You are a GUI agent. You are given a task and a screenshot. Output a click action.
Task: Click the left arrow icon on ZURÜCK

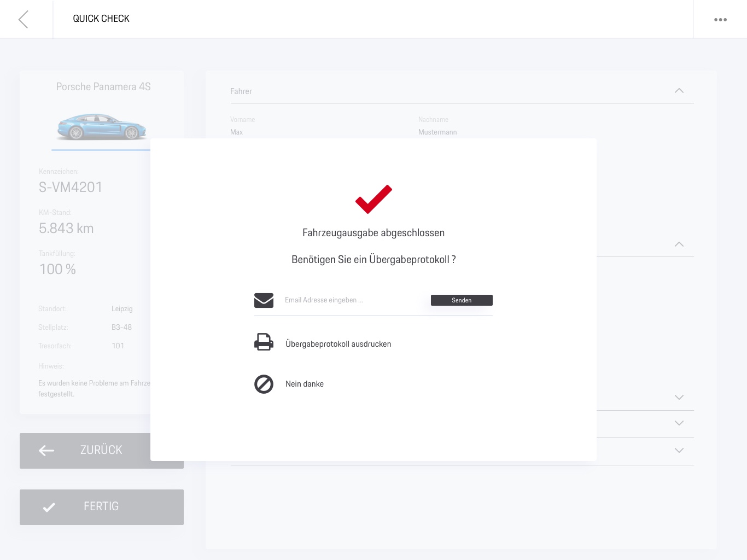click(46, 451)
